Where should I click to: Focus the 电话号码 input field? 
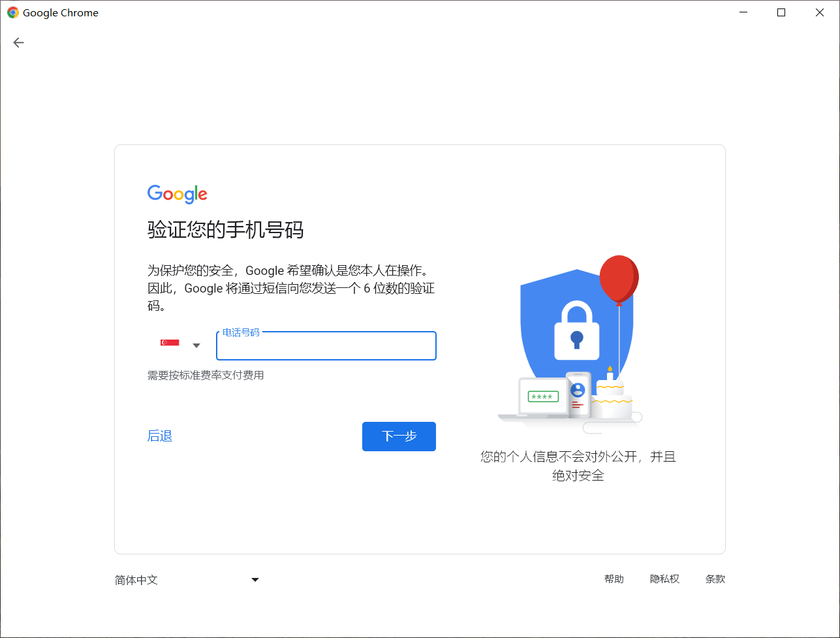(x=326, y=346)
